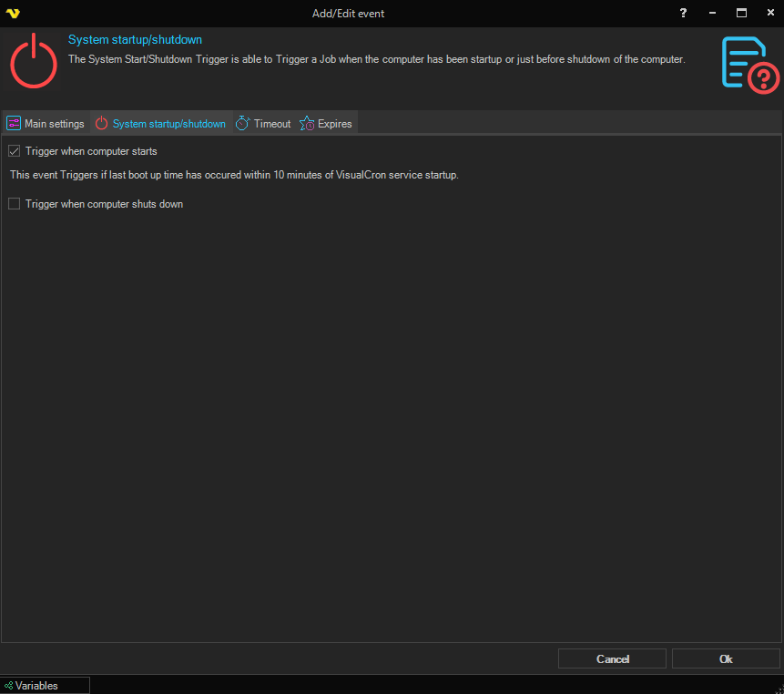Click the Add/Edit event window title
This screenshot has width=784, height=694.
tap(348, 14)
